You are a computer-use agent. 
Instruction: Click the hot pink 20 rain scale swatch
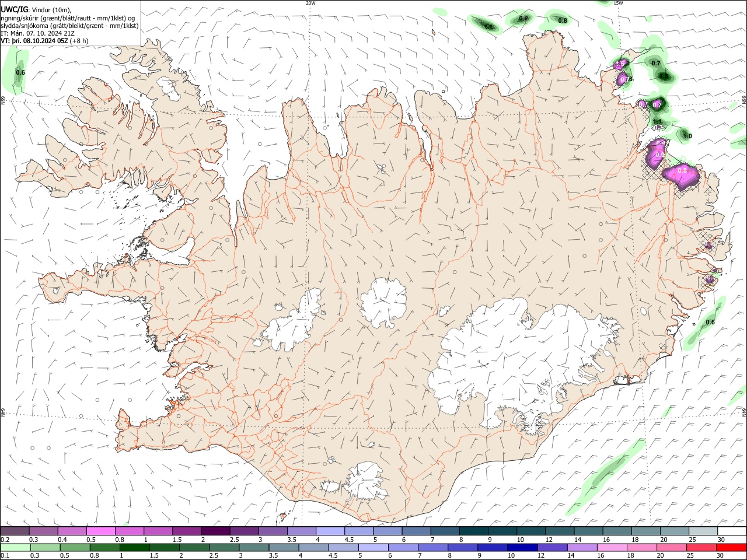point(672,548)
